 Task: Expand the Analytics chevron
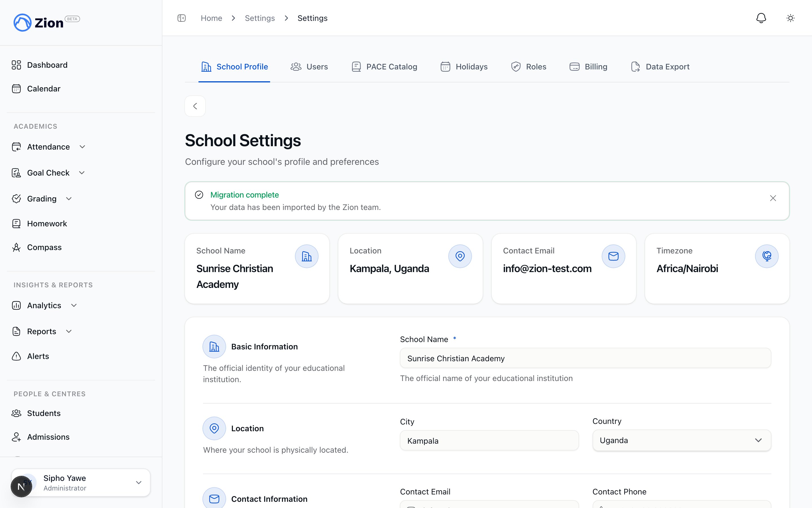pyautogui.click(x=74, y=305)
